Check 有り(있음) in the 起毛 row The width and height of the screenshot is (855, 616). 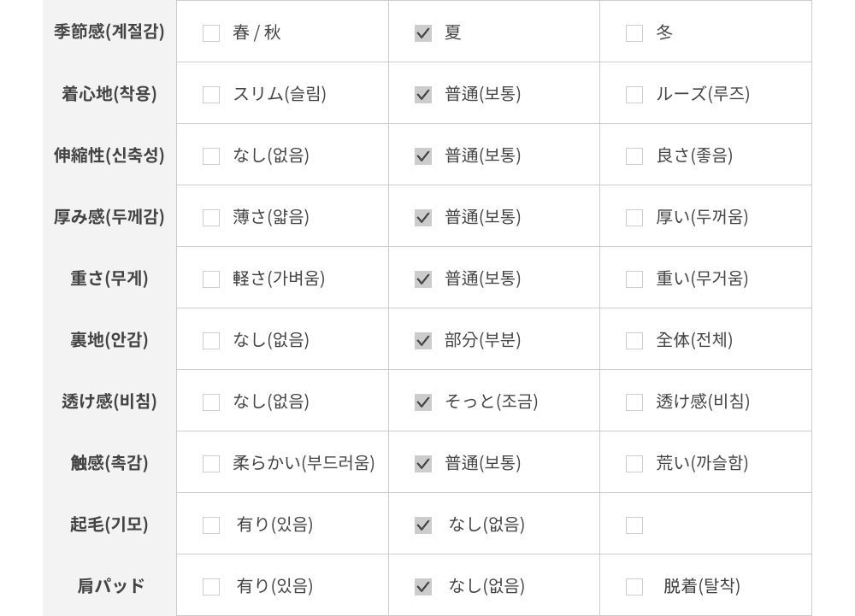click(x=211, y=525)
